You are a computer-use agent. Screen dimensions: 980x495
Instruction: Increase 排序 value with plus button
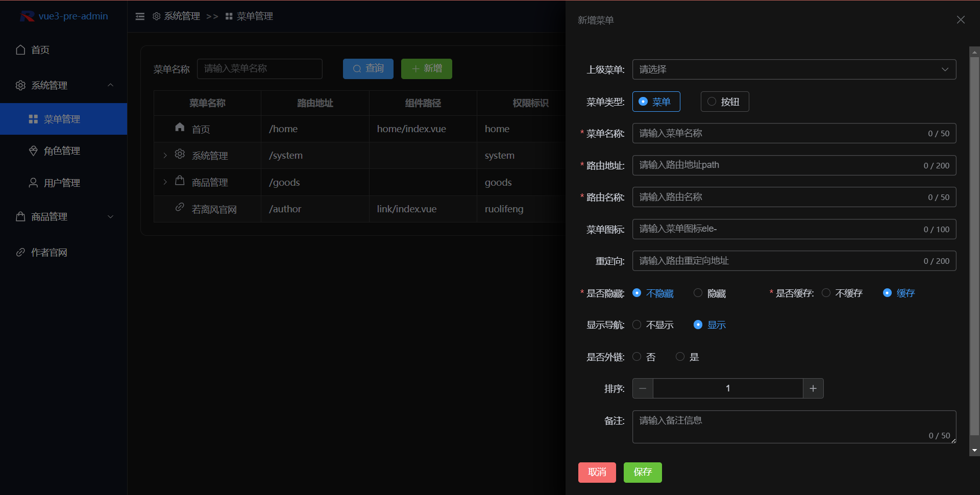click(x=813, y=388)
